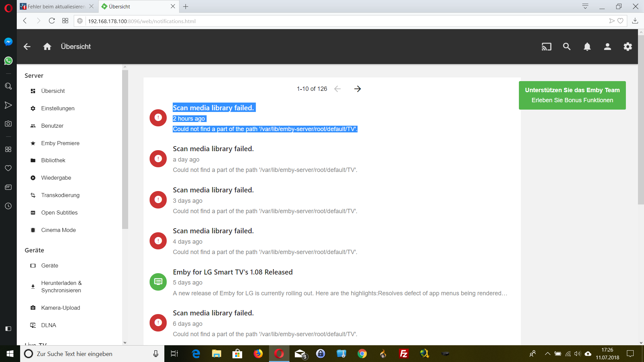The height and width of the screenshot is (362, 644).
Task: Open Opera sidebar My Flow icon
Action: (x=8, y=105)
